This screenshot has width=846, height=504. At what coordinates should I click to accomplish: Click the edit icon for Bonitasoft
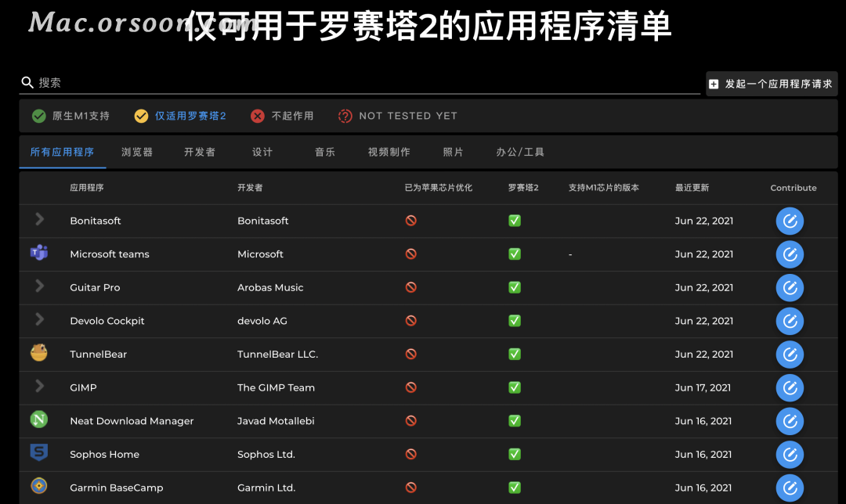coord(790,221)
